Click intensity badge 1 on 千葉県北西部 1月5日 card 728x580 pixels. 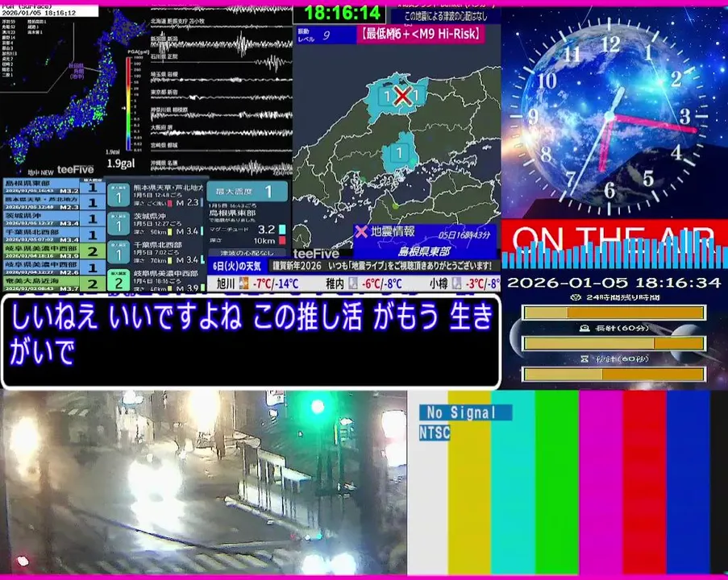tap(119, 252)
